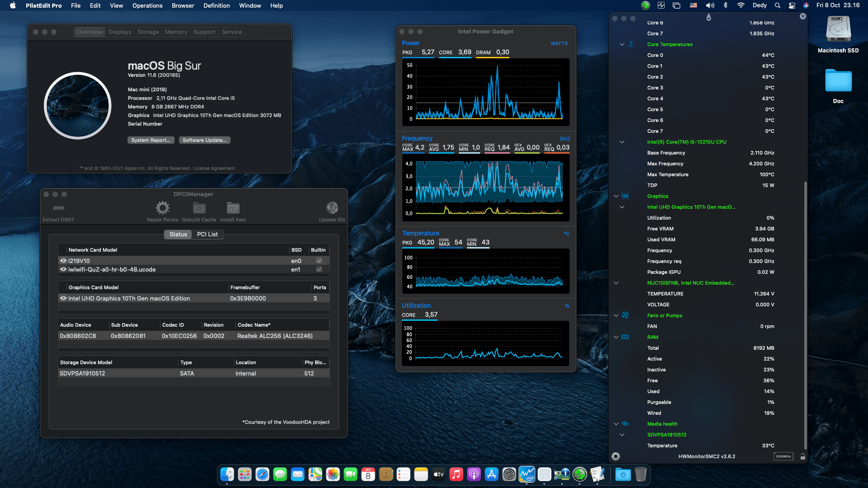Toggle eye icon for Intel UHD Graphics row
The height and width of the screenshot is (488, 868).
[x=63, y=298]
